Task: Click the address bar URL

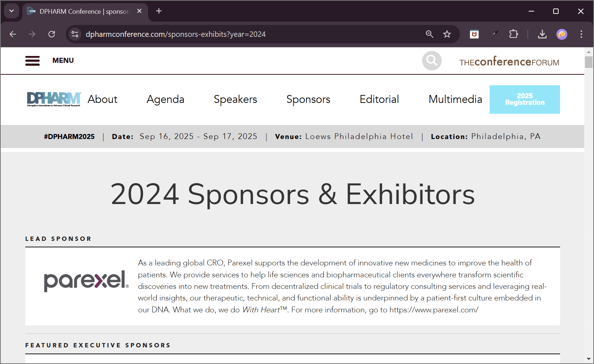Action: pyautogui.click(x=176, y=34)
